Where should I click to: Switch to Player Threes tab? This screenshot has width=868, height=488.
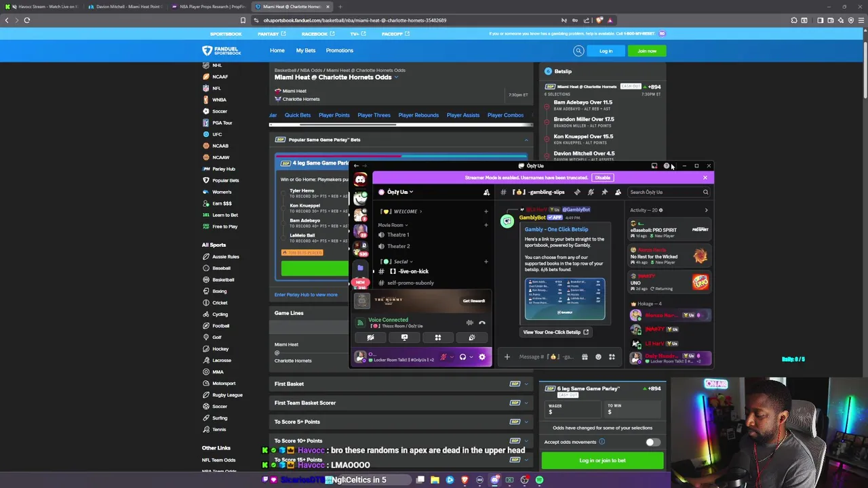(374, 115)
